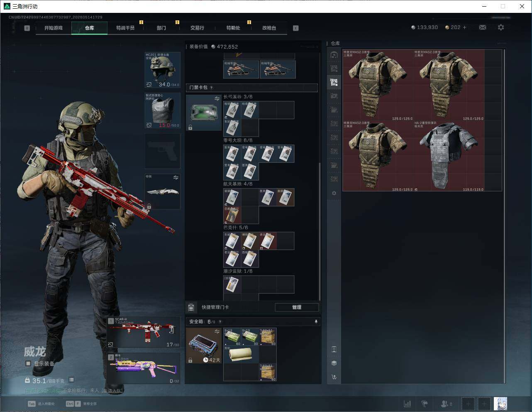Click the 装备价值 472,652 value
Screen dimensions: 532x412
click(214, 47)
